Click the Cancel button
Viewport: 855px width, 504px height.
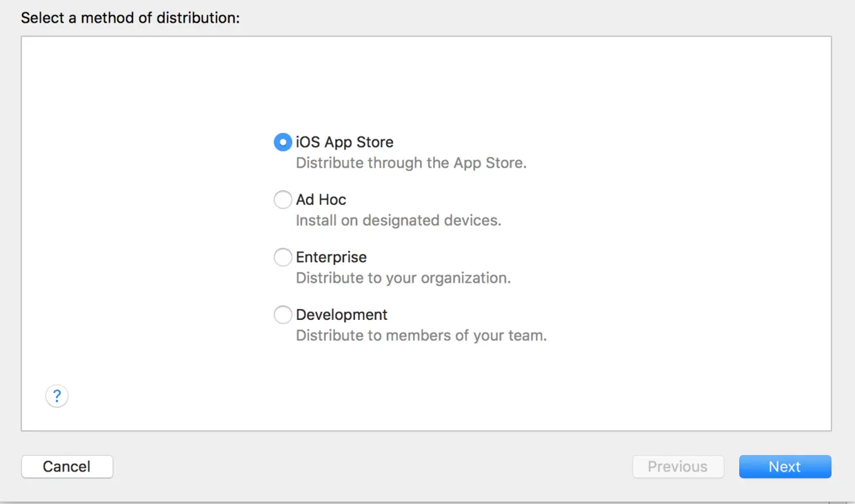coord(67,467)
